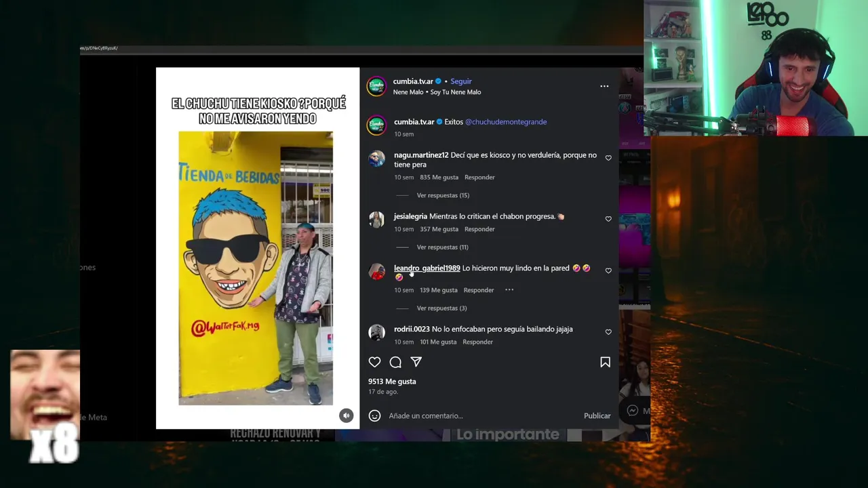Like rodrii.0023's comment heart

coord(608,331)
